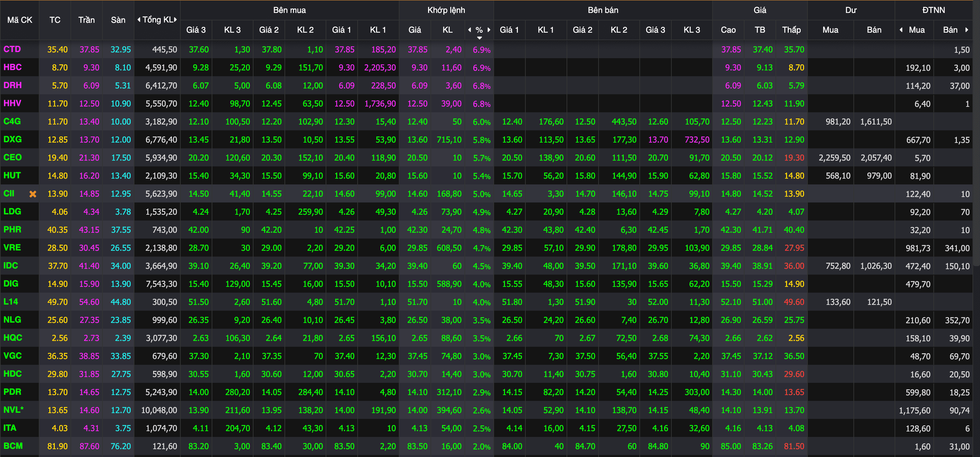Click IDC percent change 4.5%
The width and height of the screenshot is (980, 457).
tap(481, 266)
